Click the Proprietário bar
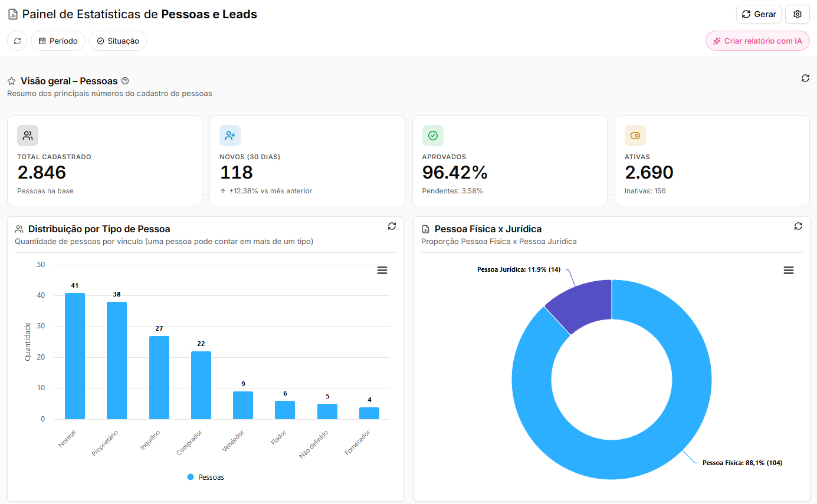Screen dimensions: 817x504 pyautogui.click(x=117, y=361)
